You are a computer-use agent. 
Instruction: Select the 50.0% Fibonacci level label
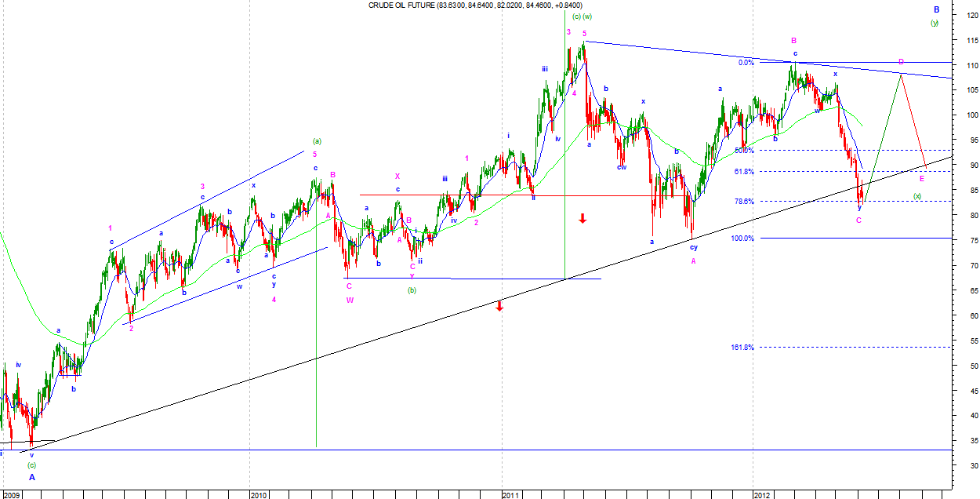click(x=744, y=150)
